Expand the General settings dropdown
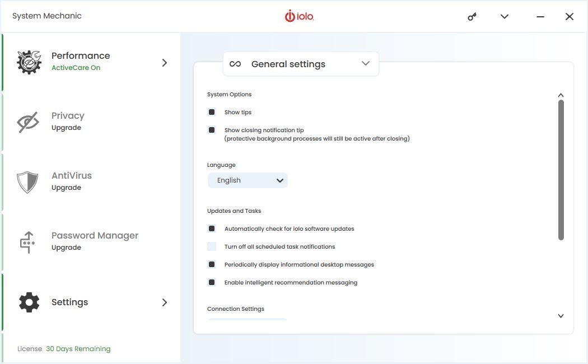The image size is (588, 364). (x=301, y=64)
